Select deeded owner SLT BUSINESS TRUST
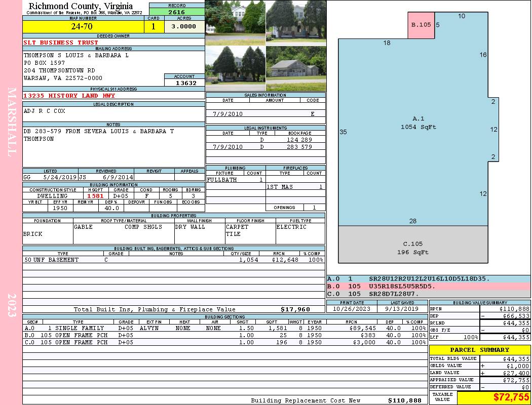 click(61, 43)
